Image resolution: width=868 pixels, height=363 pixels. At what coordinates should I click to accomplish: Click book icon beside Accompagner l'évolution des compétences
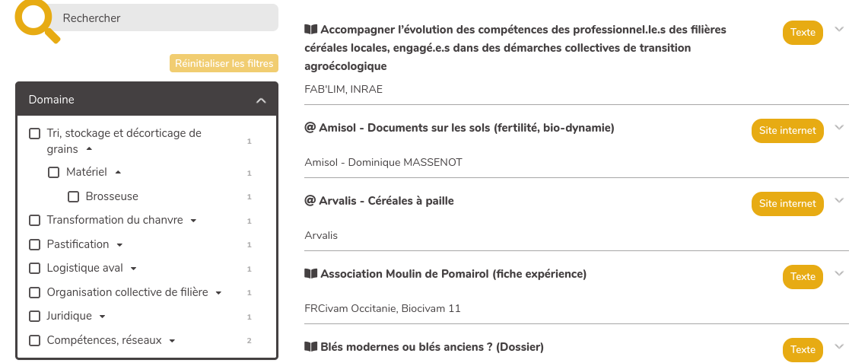point(310,30)
